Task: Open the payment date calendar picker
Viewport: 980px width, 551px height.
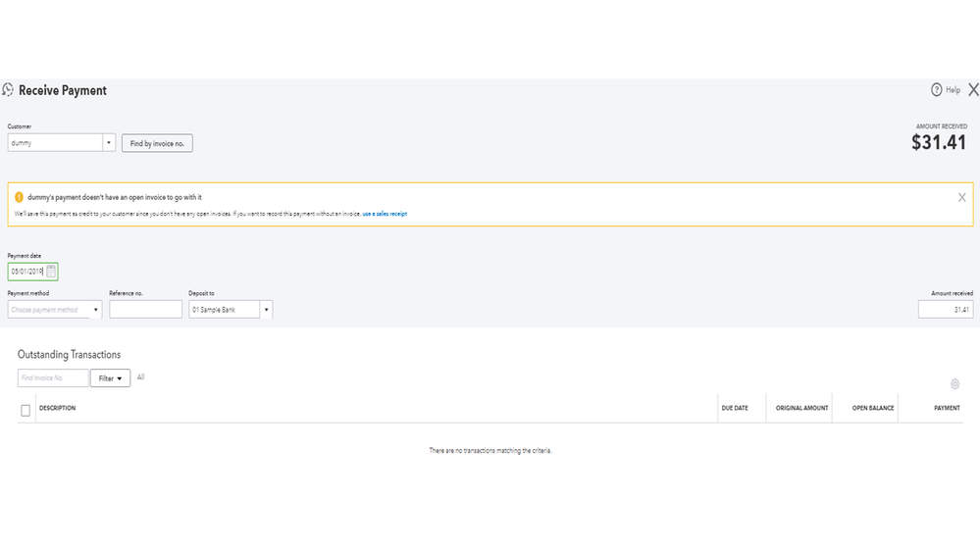Action: 52,272
